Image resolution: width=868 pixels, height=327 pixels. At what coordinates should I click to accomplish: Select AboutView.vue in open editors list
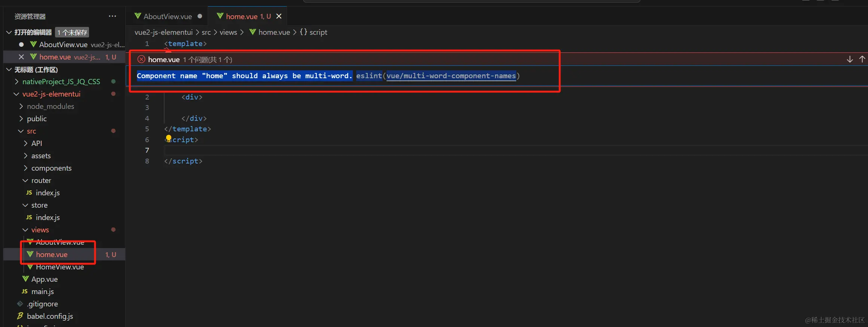(x=64, y=45)
